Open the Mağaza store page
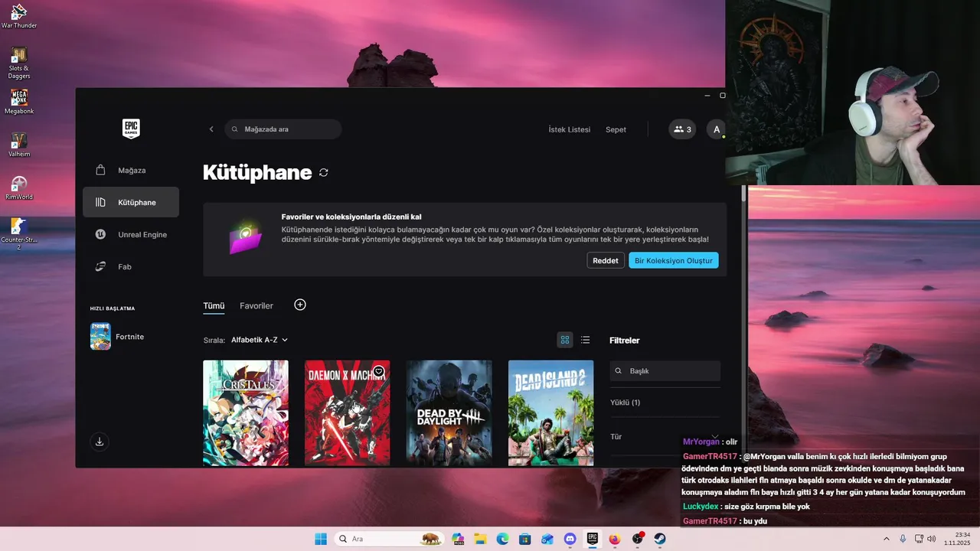The width and height of the screenshot is (980, 551). tap(131, 170)
